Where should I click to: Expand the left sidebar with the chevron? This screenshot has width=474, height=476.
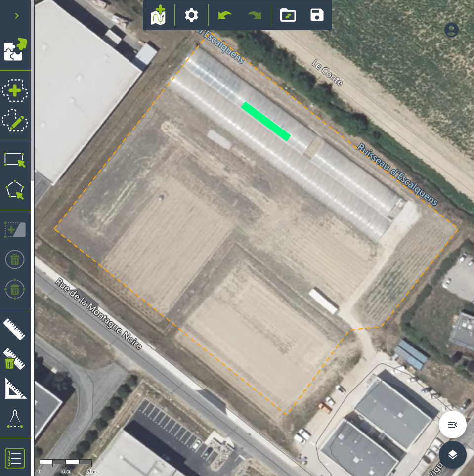17,16
